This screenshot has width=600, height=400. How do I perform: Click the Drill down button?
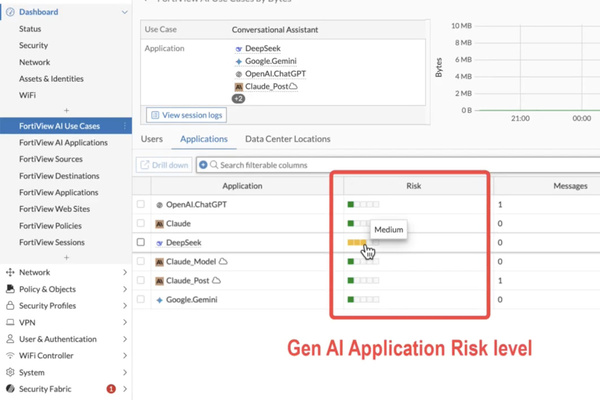(x=164, y=164)
